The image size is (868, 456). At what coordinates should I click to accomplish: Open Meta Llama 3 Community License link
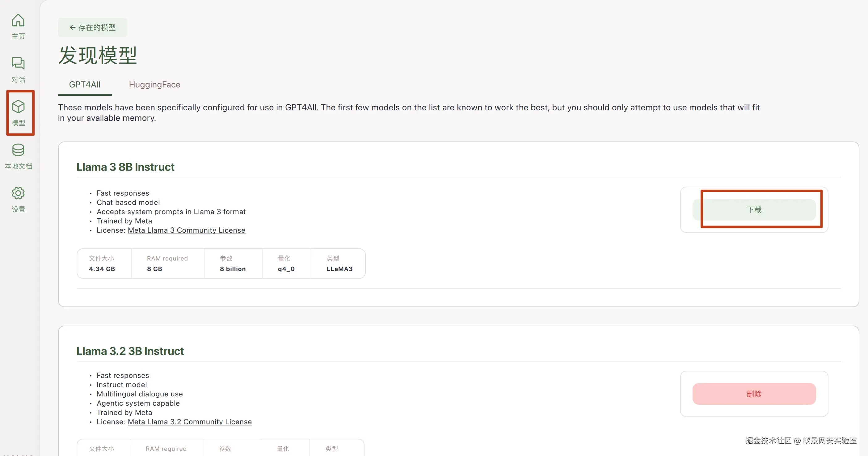(x=186, y=230)
